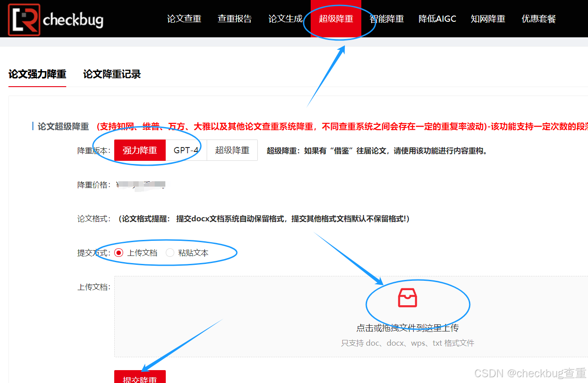This screenshot has width=588, height=383.
Task: Open the 知网降重 menu item
Action: [x=488, y=19]
